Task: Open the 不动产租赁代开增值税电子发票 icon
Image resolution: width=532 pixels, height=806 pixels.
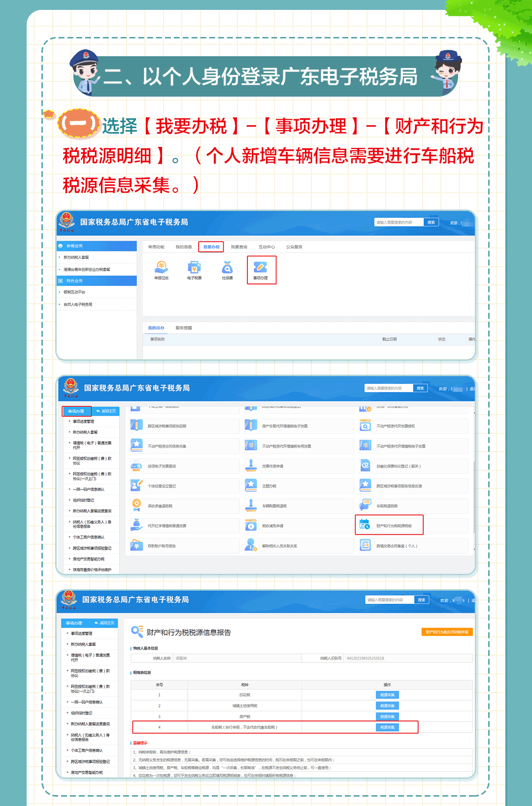Action: (365, 446)
